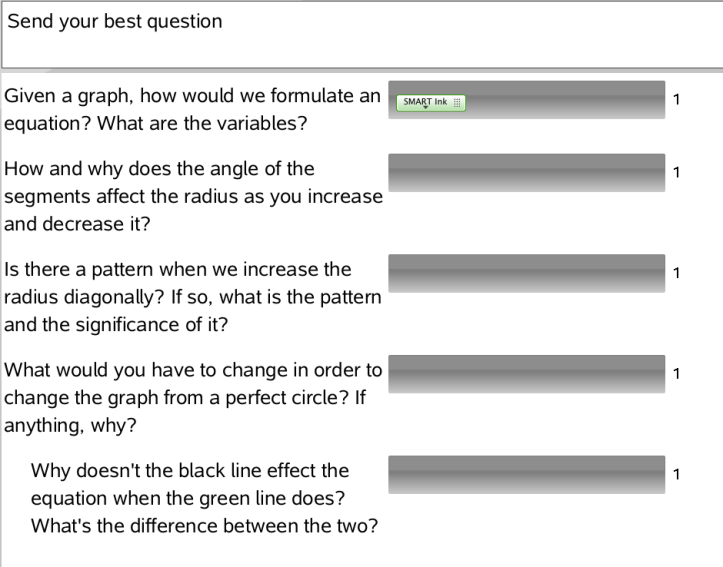This screenshot has height=567, width=723.
Task: Select the 'angle of the segments' question
Action: click(193, 196)
